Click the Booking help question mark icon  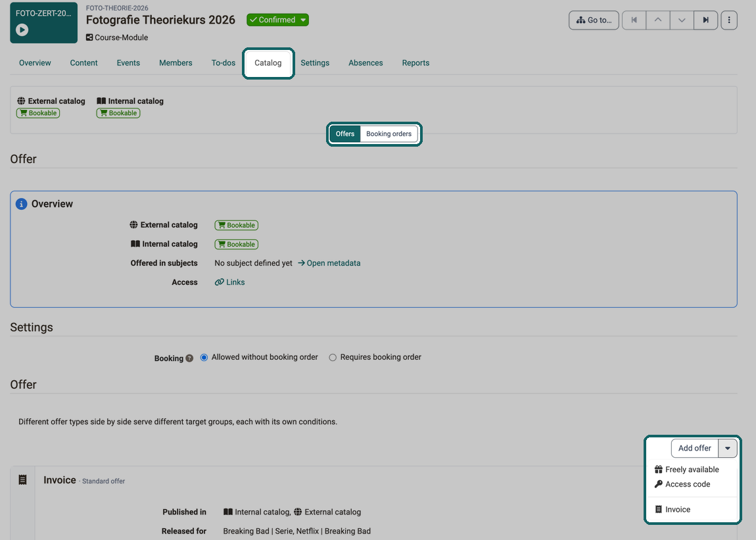click(x=189, y=358)
